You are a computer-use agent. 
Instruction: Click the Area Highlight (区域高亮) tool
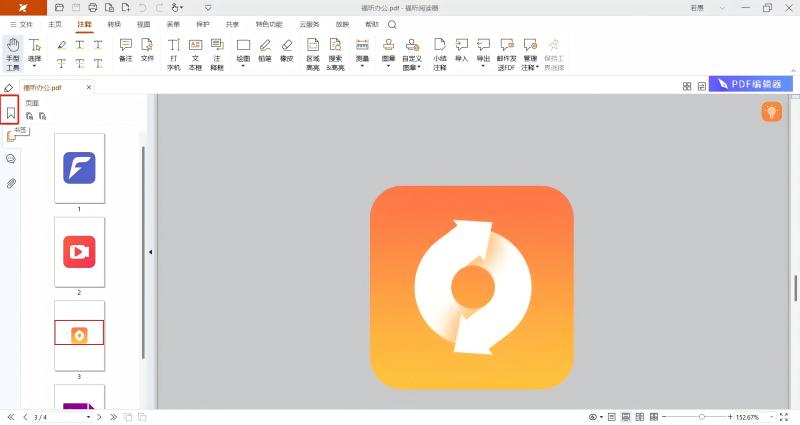pyautogui.click(x=313, y=54)
